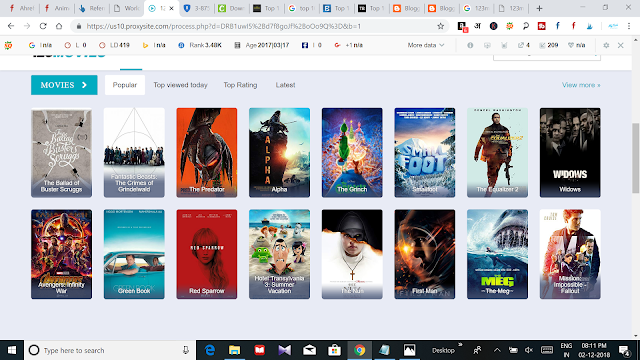Open Avengers: Infinity War poster
Screen dimensions: 640x360
click(x=62, y=254)
